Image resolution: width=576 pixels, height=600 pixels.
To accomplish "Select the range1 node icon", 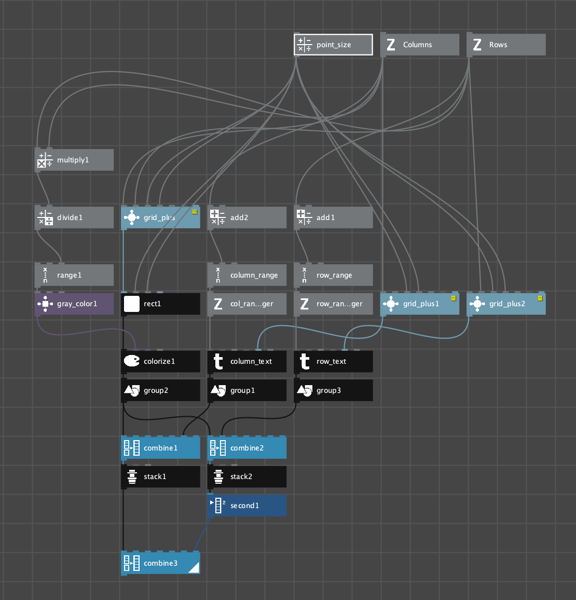I will point(45,275).
